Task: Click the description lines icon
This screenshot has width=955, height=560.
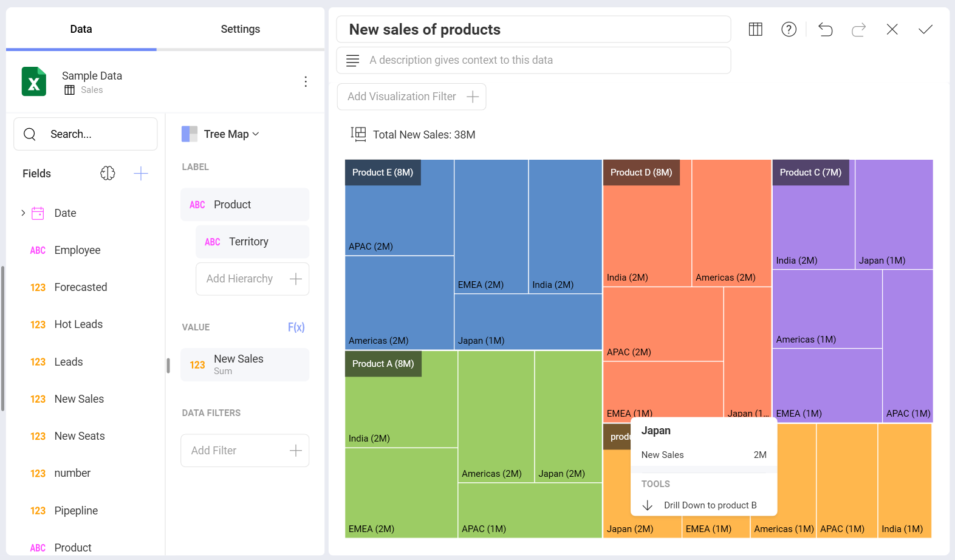Action: [352, 60]
